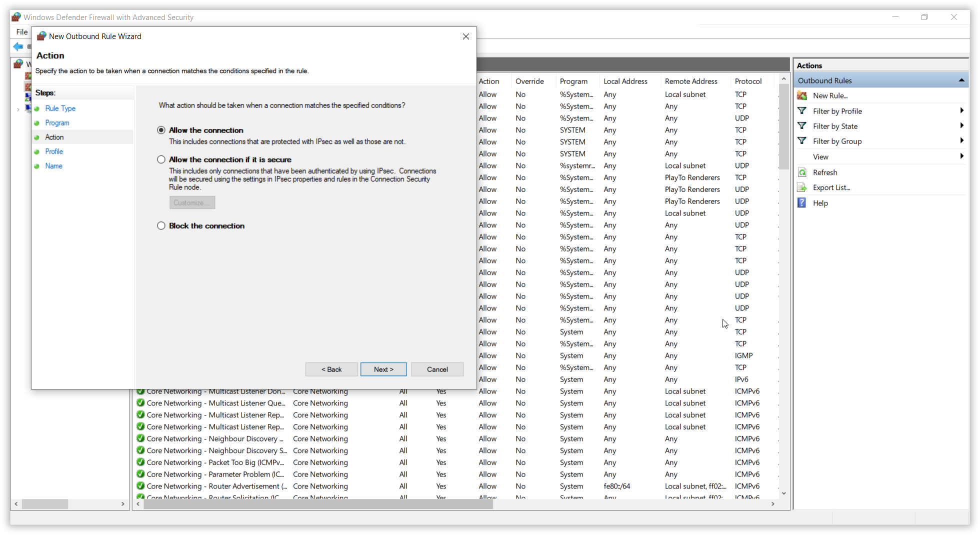Click the rules list horizontal scrollbar thumb
Screen dimensions: 980x535
tap(318, 504)
